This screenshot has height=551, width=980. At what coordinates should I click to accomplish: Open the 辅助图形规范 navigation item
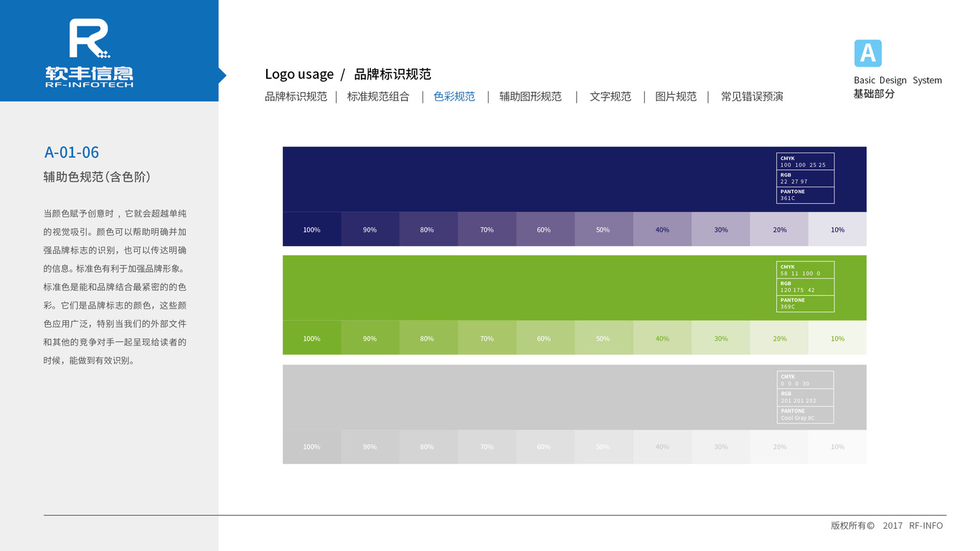click(530, 97)
